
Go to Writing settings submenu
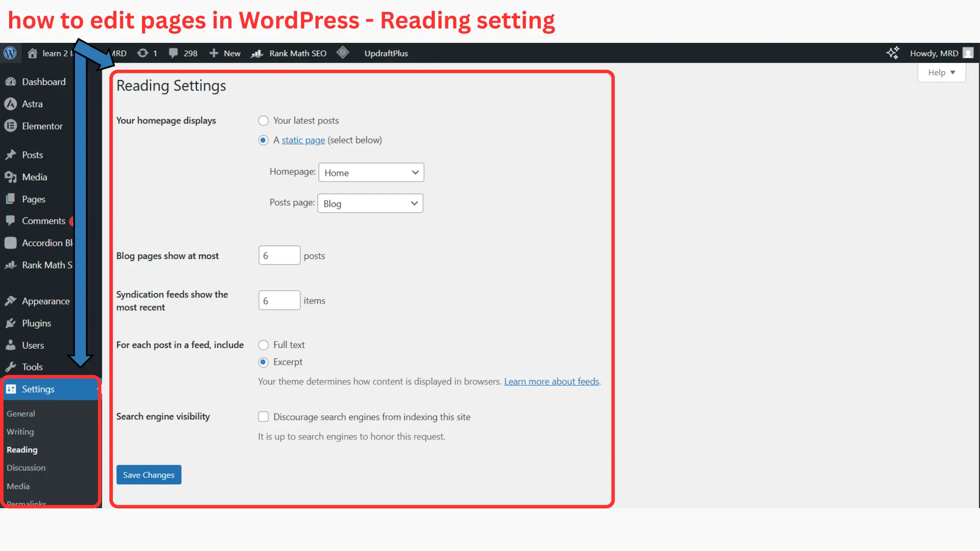pyautogui.click(x=20, y=432)
